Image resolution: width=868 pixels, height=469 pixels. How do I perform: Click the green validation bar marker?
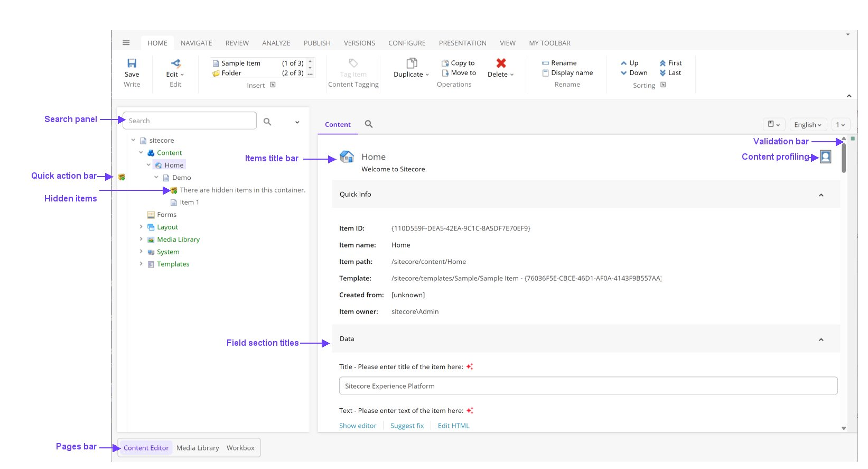point(853,139)
